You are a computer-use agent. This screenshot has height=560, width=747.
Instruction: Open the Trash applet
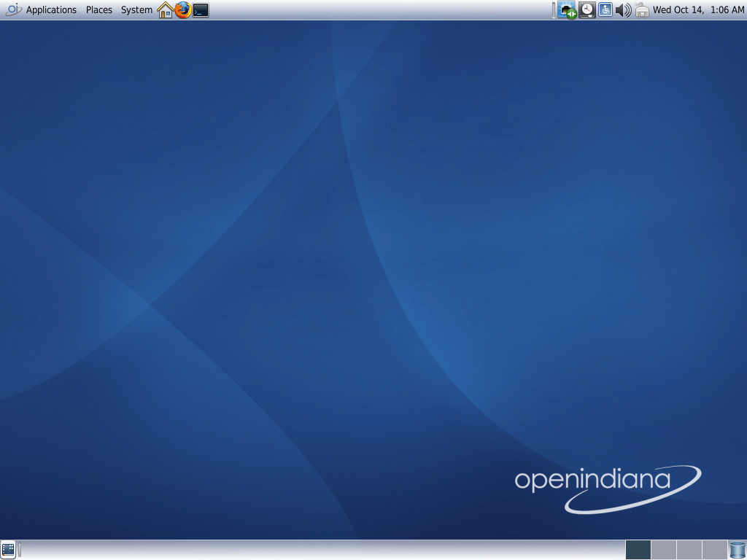coord(738,550)
